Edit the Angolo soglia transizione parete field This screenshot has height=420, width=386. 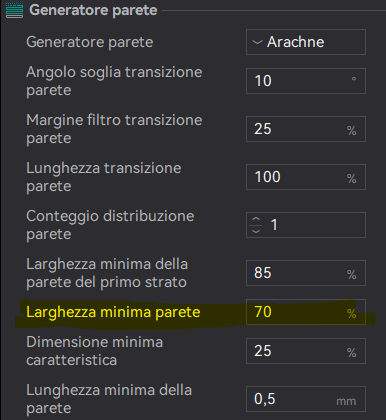point(306,81)
